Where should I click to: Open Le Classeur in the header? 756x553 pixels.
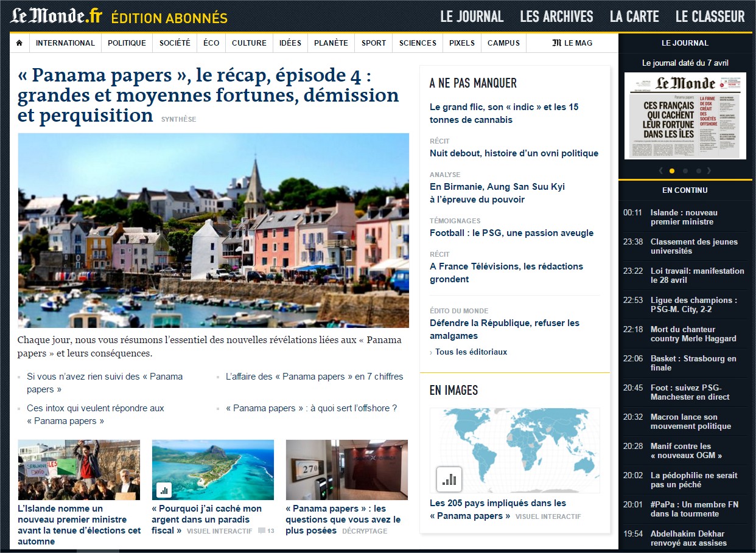pos(710,16)
